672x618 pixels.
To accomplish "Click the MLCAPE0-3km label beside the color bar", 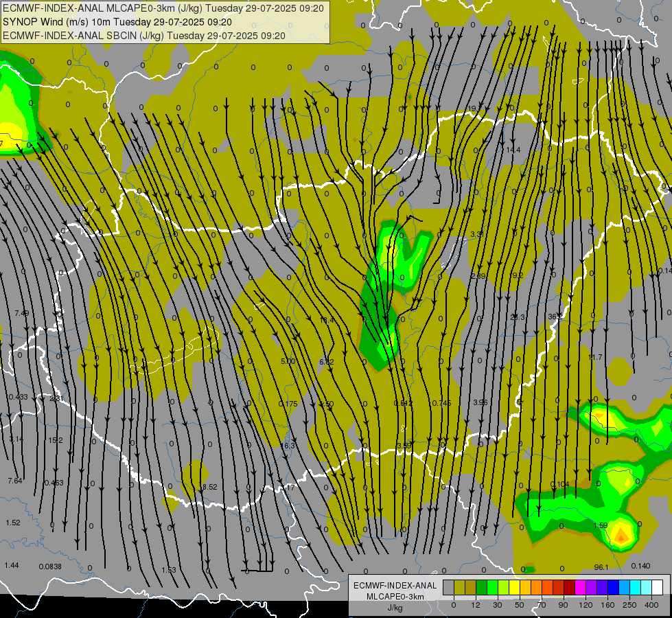I will click(395, 596).
